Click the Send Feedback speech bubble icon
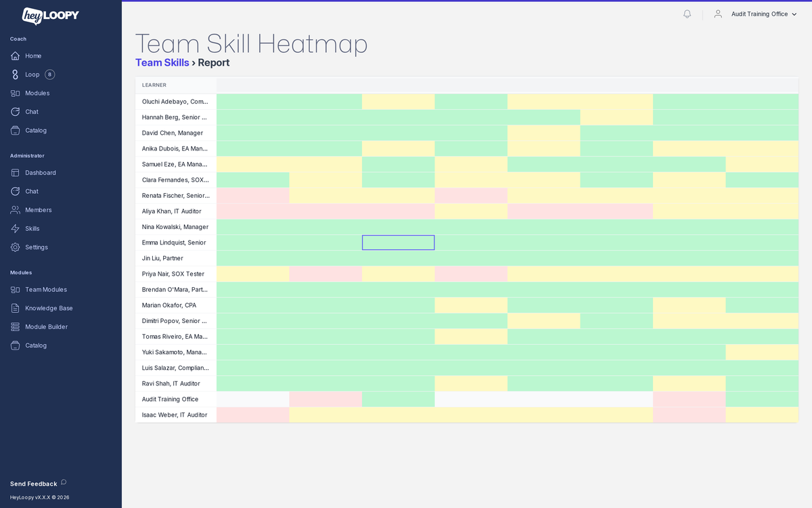 pyautogui.click(x=64, y=482)
